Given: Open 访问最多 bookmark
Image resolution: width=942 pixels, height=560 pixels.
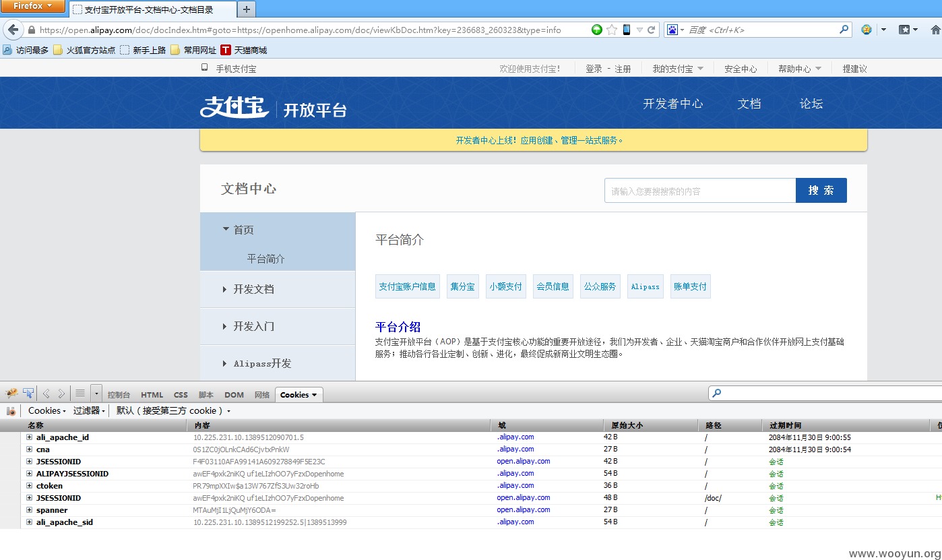Looking at the screenshot, I should pos(26,50).
